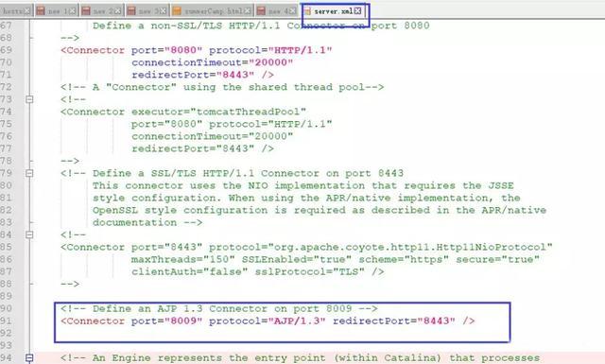Click commented redirectPort on line 77

pos(193,148)
